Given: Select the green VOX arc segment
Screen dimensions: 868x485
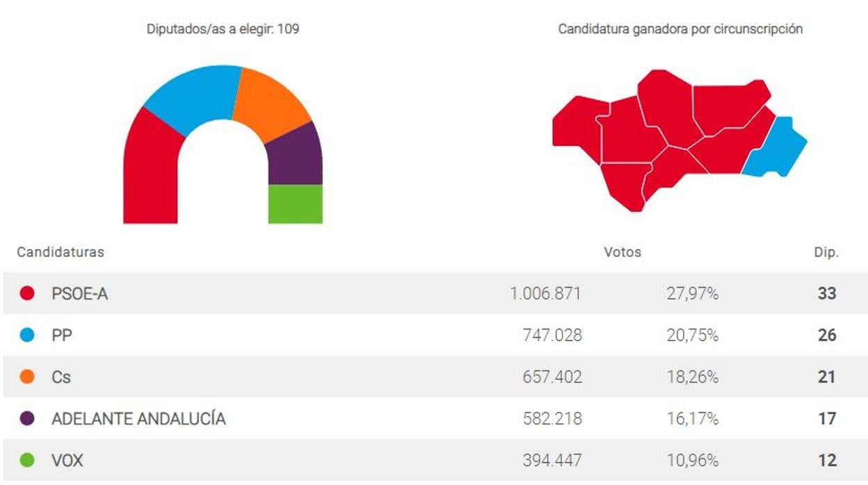Looking at the screenshot, I should [296, 204].
